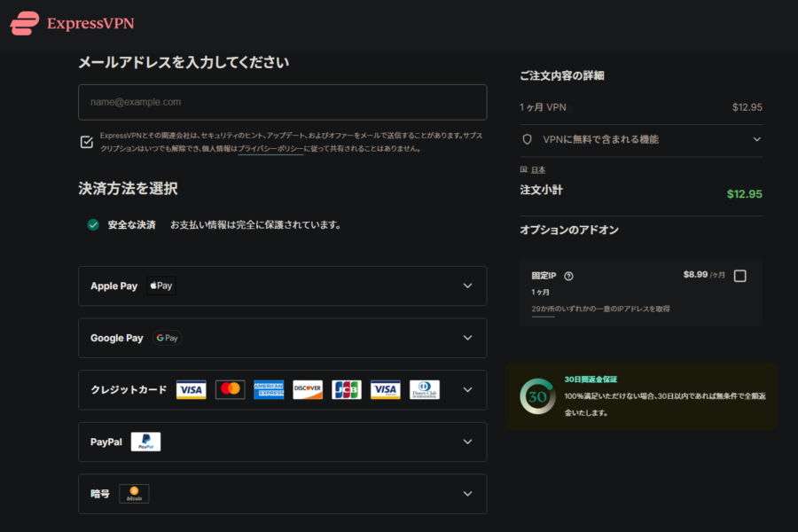Click the $8.99 /ヶ月 add-on price
This screenshot has width=798, height=532.
(704, 275)
